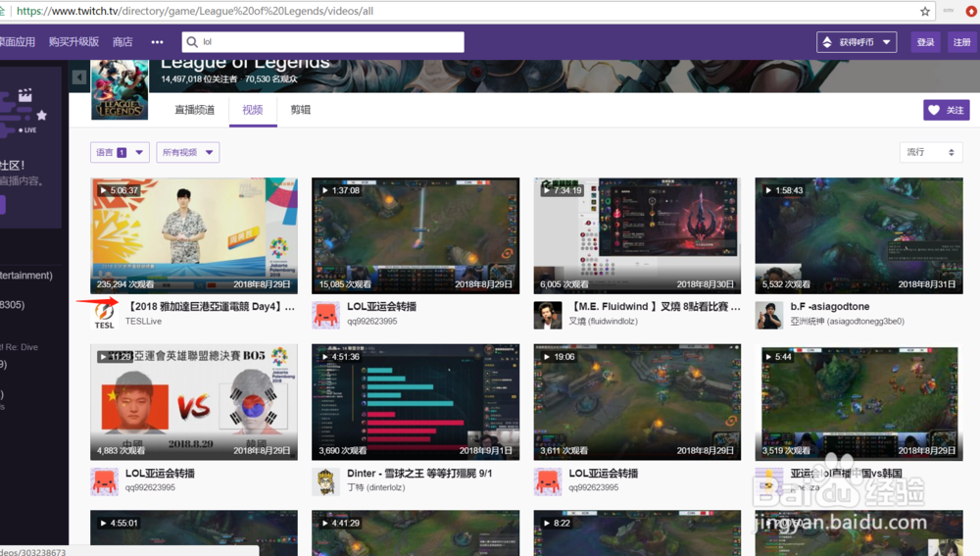Image resolution: width=980 pixels, height=556 pixels.
Task: Click the TESLLive channel name
Action: pos(144,321)
